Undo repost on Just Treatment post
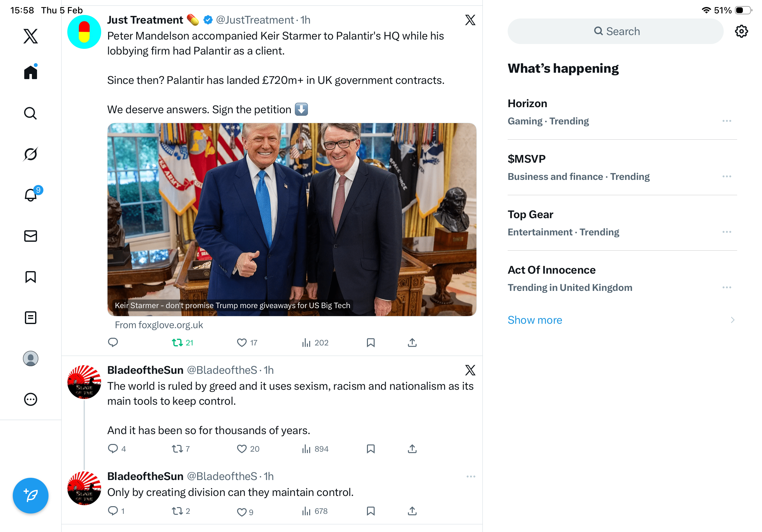This screenshot has width=762, height=532. 177,343
